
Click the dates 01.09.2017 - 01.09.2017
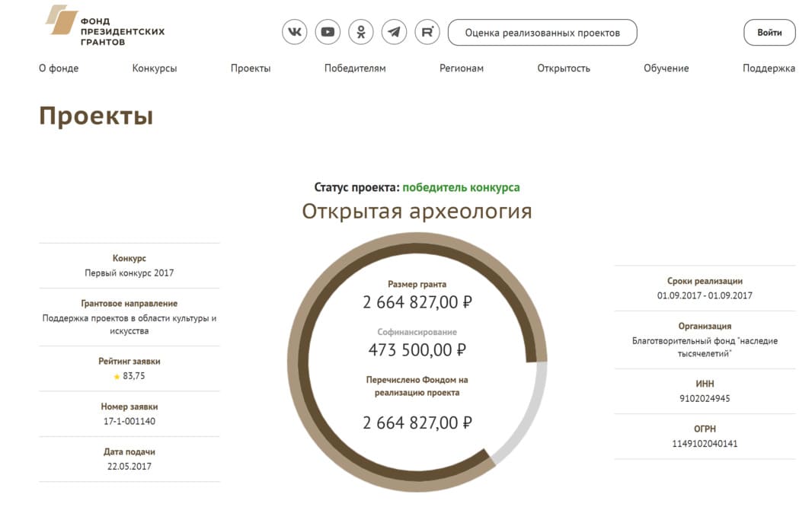705,295
